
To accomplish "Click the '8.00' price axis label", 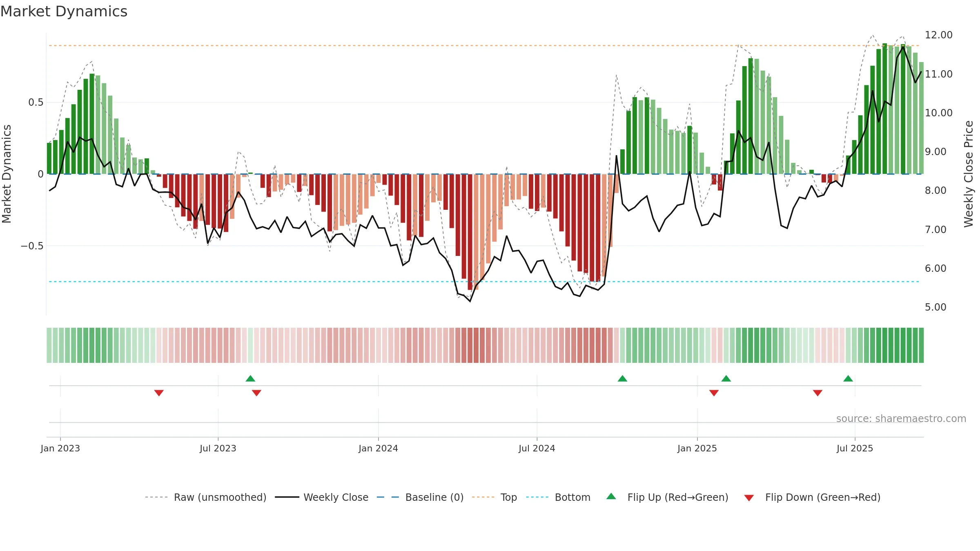I will [x=935, y=190].
